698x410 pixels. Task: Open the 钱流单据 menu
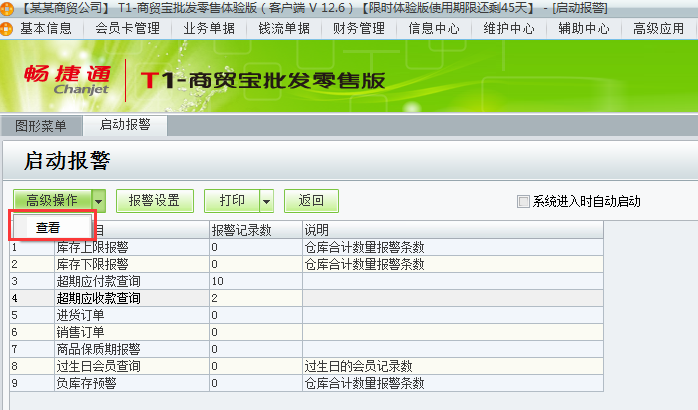coord(284,29)
